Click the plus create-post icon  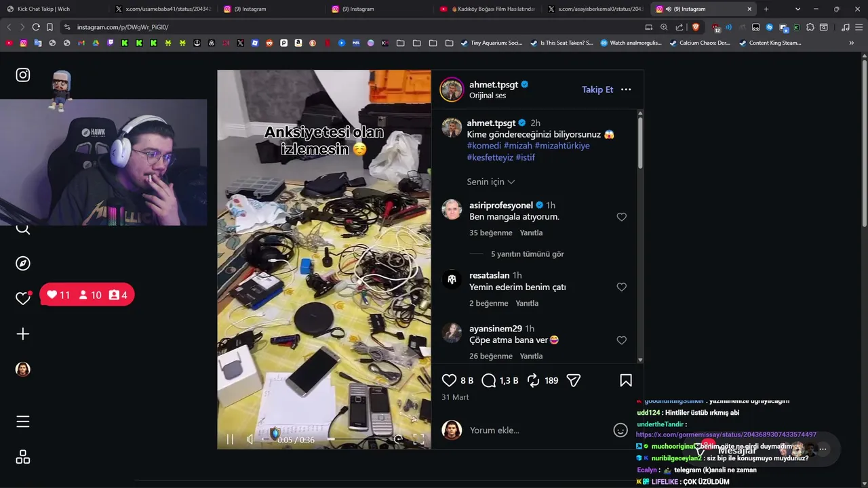pos(23,334)
